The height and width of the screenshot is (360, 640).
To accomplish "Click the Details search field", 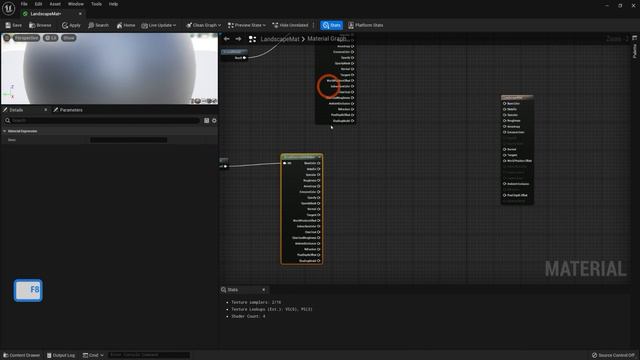I will pos(102,120).
